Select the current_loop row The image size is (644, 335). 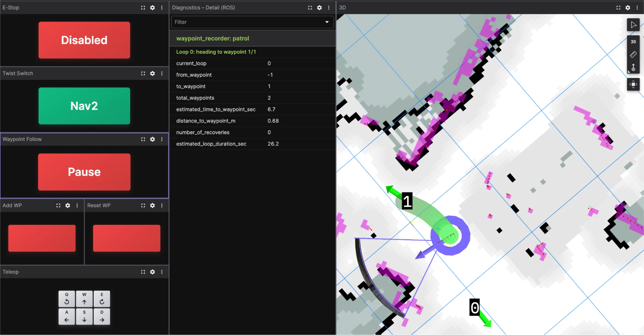click(253, 63)
